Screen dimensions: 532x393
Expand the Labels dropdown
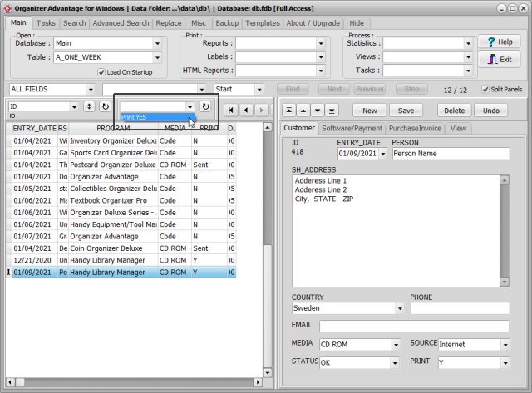pyautogui.click(x=321, y=57)
